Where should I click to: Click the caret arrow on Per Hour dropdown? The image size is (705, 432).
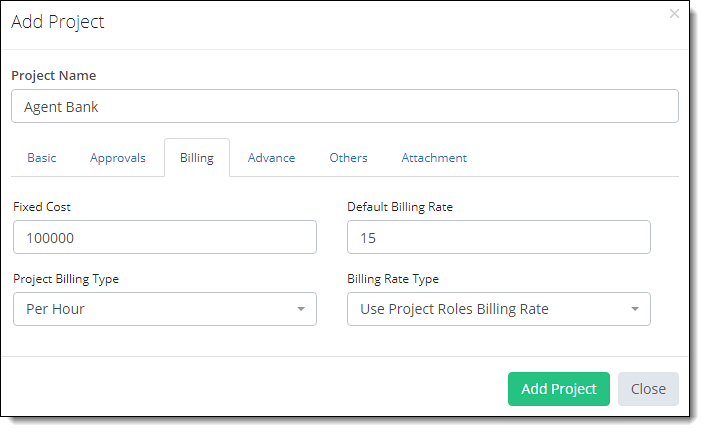click(x=301, y=309)
